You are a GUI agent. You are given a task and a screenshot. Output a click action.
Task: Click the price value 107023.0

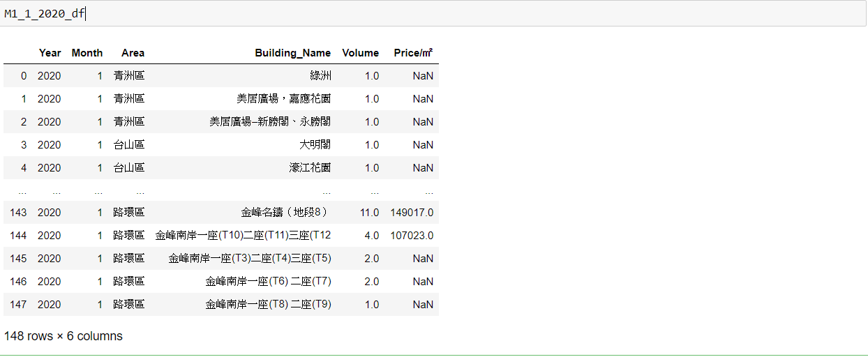(412, 236)
